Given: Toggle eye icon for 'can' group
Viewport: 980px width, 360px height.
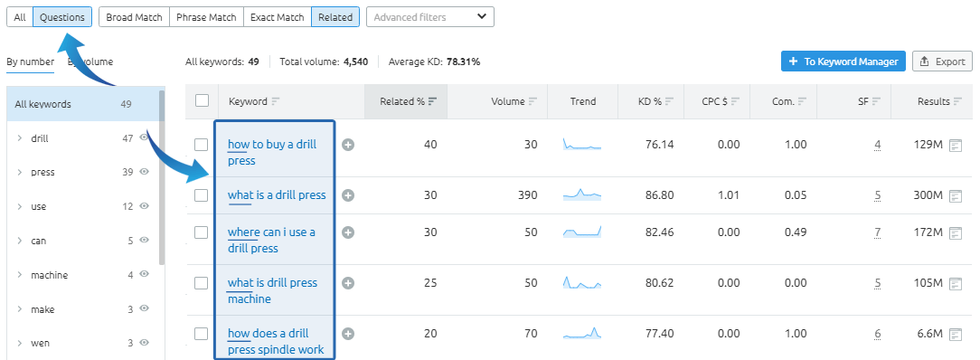Looking at the screenshot, I should [x=145, y=240].
